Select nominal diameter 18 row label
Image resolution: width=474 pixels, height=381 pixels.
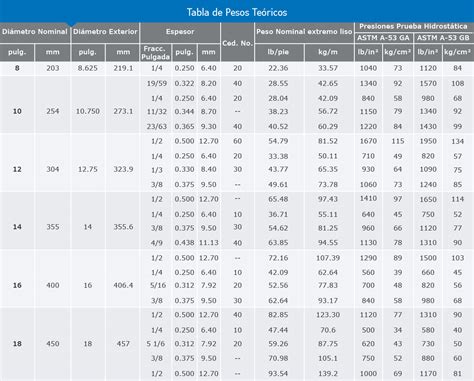click(x=17, y=343)
